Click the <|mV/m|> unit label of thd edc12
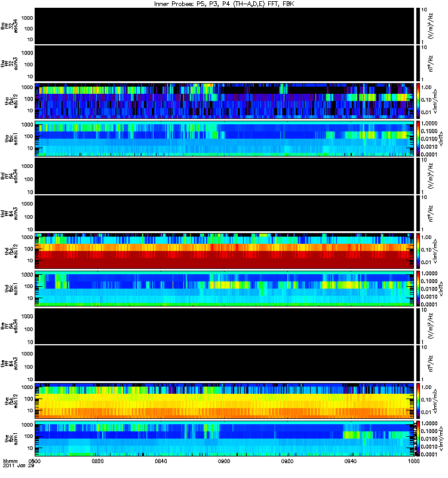Viewport: 448px width, 478px height. [x=435, y=251]
